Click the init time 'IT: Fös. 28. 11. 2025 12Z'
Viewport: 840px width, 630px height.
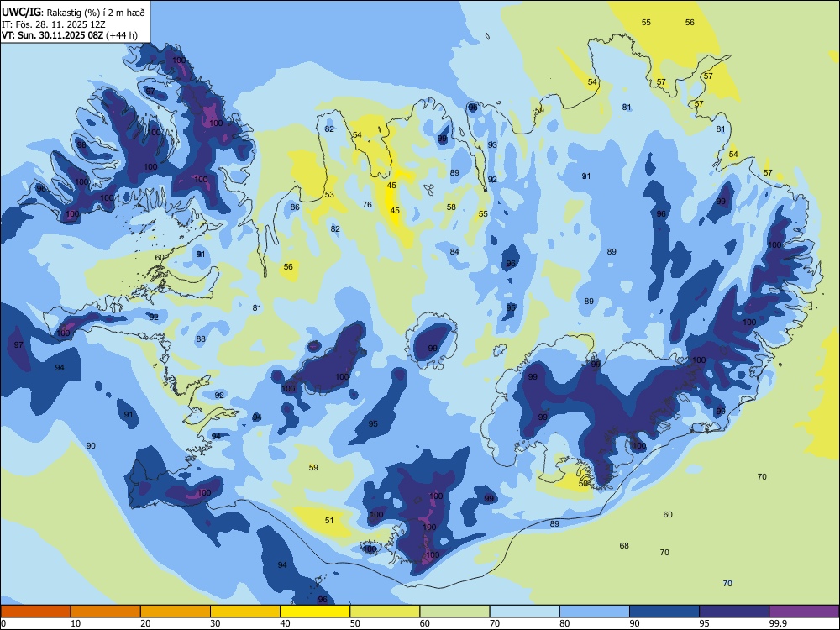click(x=54, y=24)
